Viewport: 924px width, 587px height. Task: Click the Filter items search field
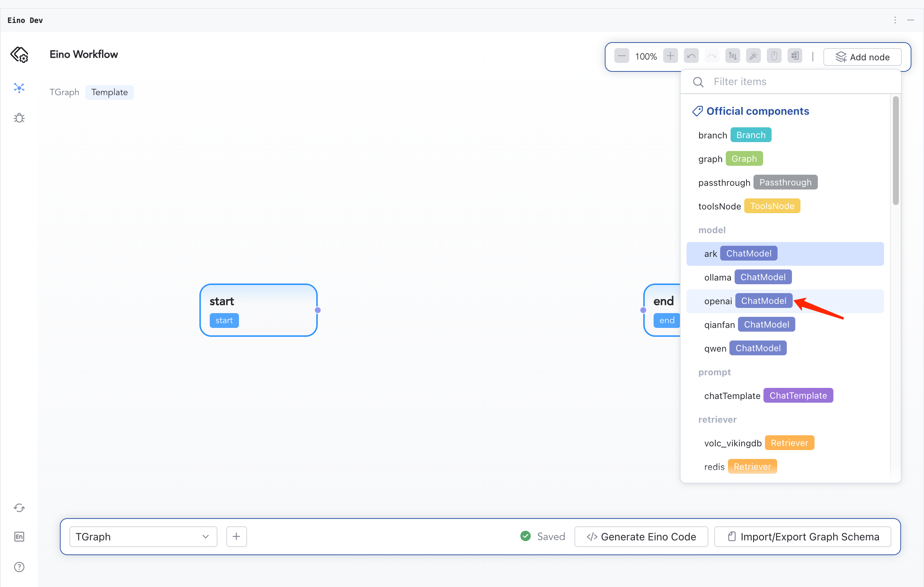(x=790, y=81)
